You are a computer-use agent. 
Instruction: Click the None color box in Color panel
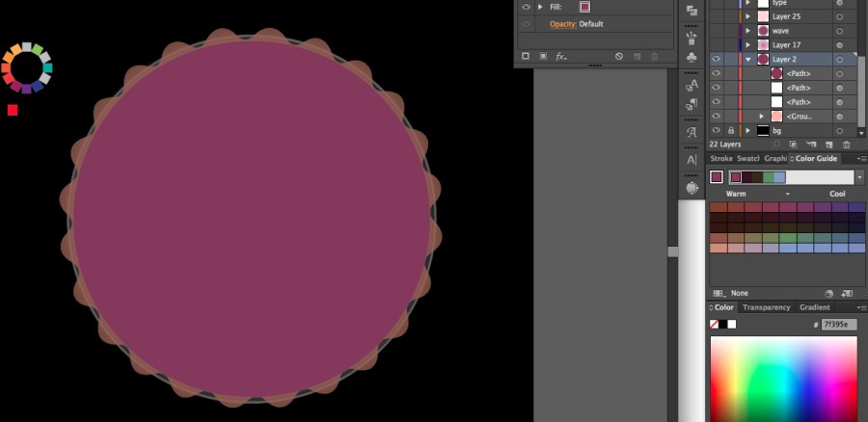point(714,324)
